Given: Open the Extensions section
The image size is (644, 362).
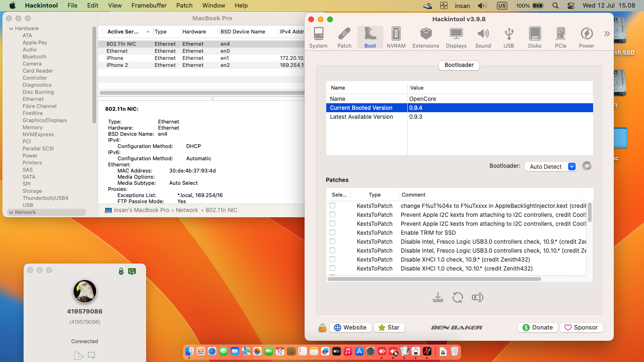Looking at the screenshot, I should coord(426,38).
